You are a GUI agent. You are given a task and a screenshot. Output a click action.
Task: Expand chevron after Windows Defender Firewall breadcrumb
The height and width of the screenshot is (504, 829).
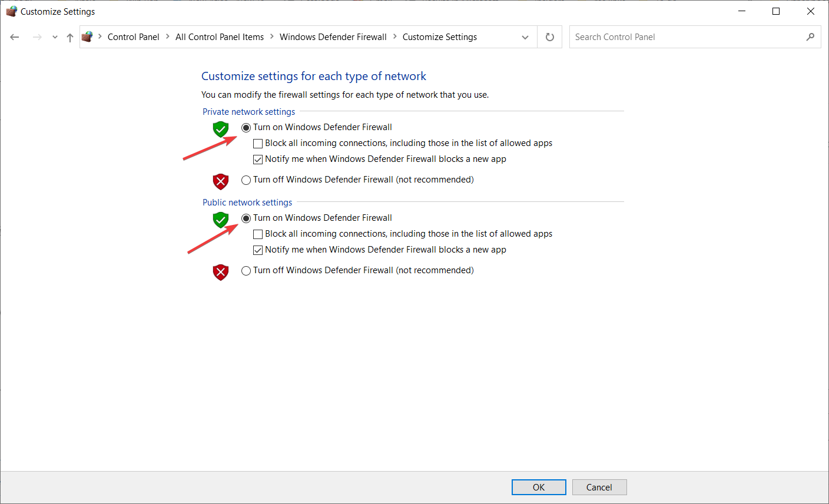[394, 37]
